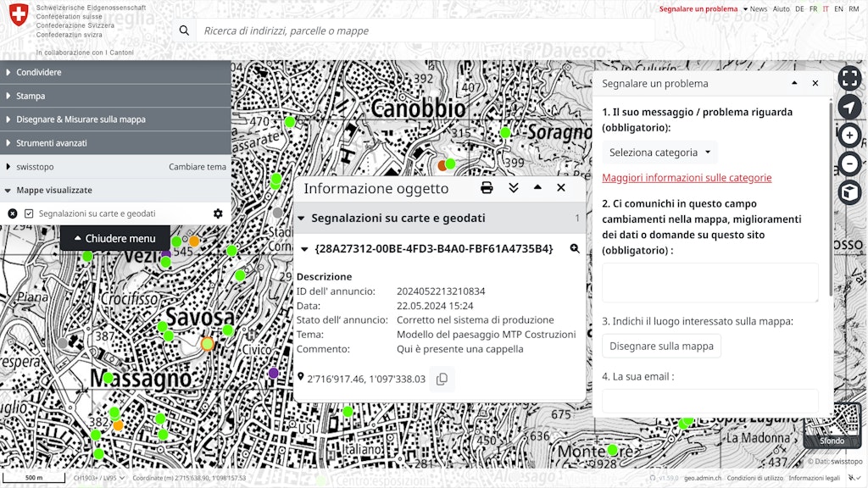Click the print icon in Informazione oggetto

[487, 187]
